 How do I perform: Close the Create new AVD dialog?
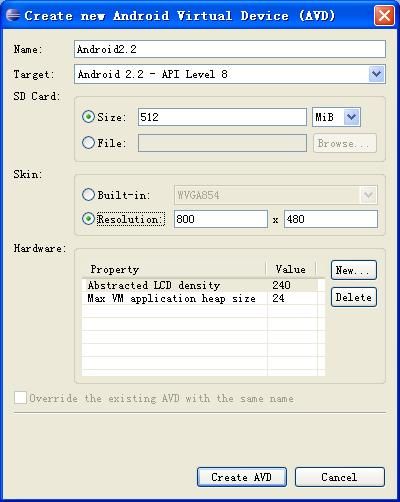384,15
